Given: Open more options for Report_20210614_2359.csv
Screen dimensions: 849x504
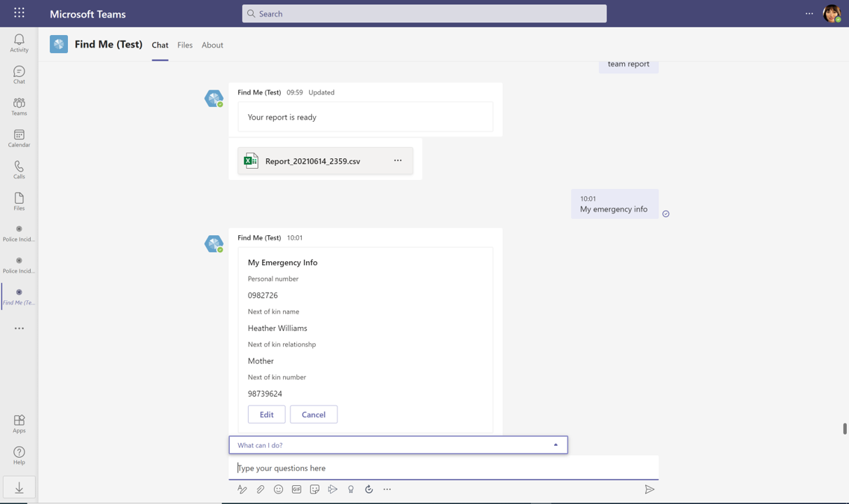Looking at the screenshot, I should pos(398,160).
